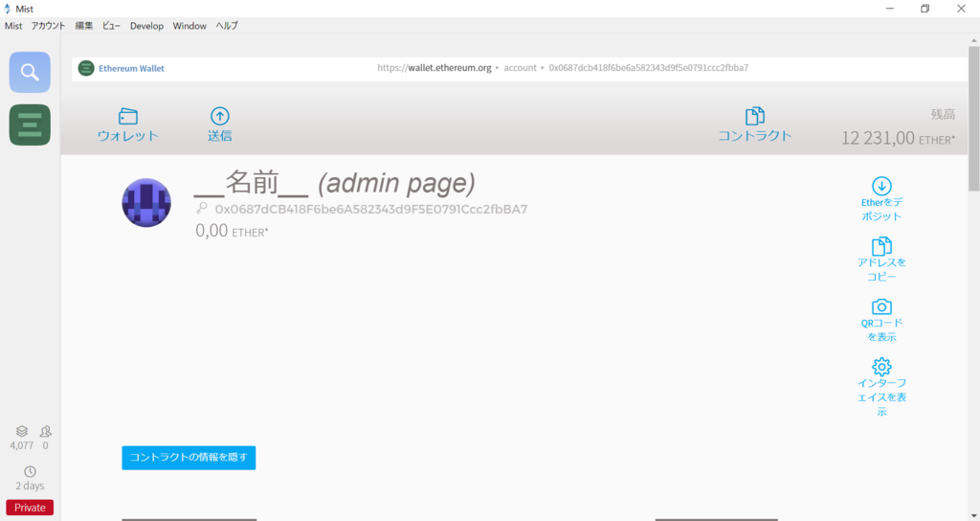Viewport: 980px width, 521px height.
Task: Click the __名前__ (admin page) title
Action: coord(334,183)
